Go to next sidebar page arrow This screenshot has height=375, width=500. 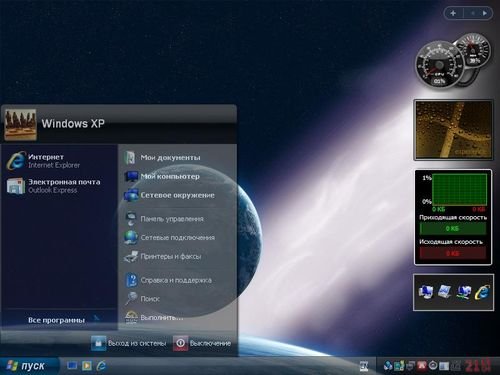[x=485, y=13]
